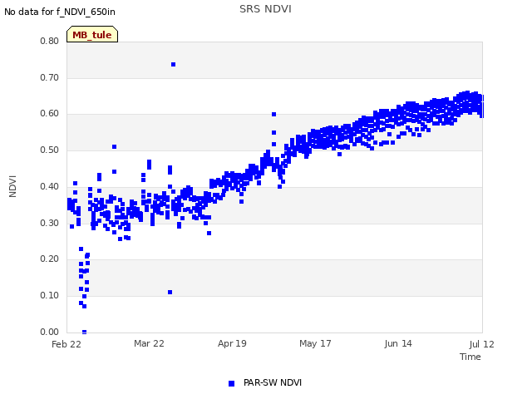Screen dimensions: 532x399
Task: Click the PAR-SW NDVI legend label
Action: click(273, 382)
